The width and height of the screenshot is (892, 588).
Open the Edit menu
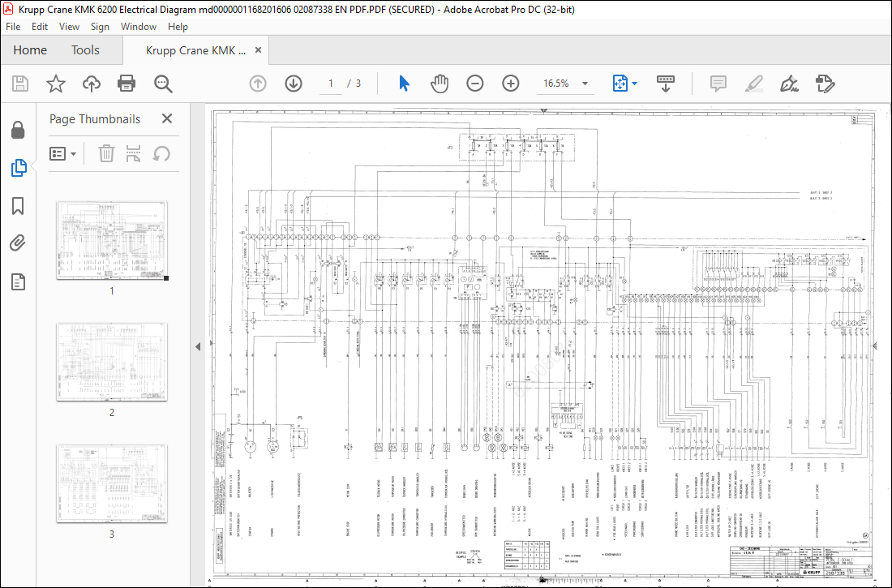(x=39, y=27)
